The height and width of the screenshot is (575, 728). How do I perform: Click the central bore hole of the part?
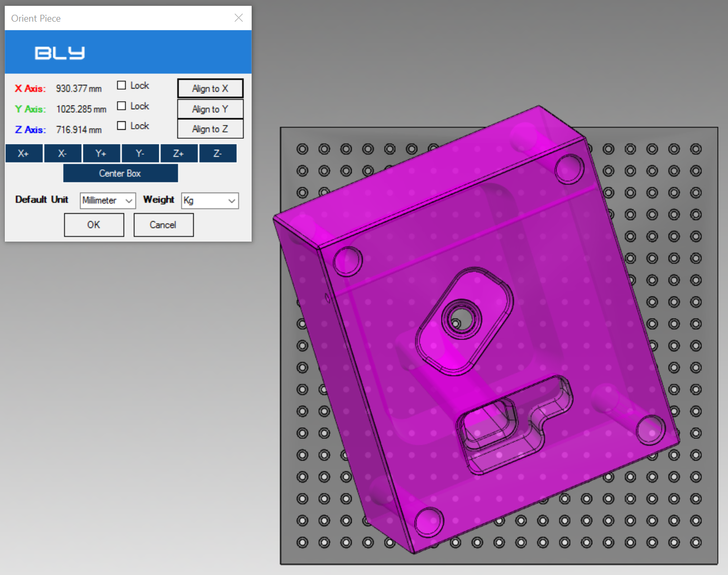point(461,320)
